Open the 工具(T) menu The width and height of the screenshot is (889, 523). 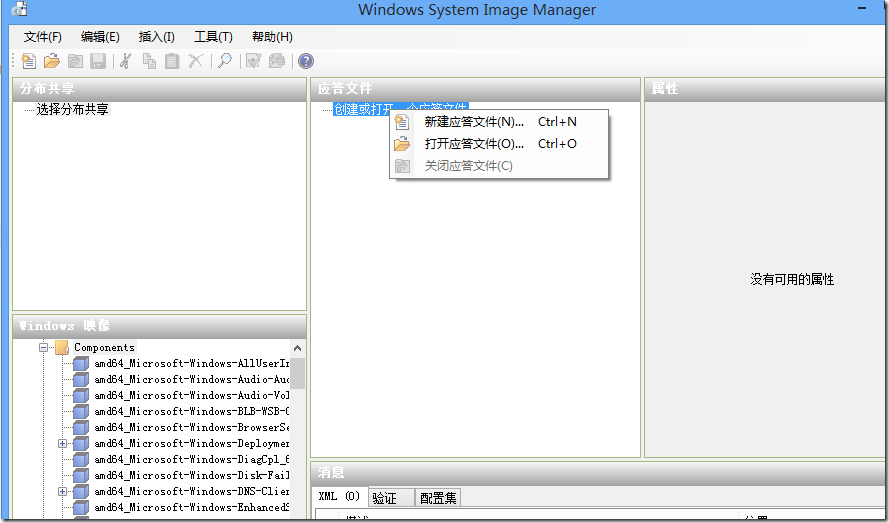(213, 37)
